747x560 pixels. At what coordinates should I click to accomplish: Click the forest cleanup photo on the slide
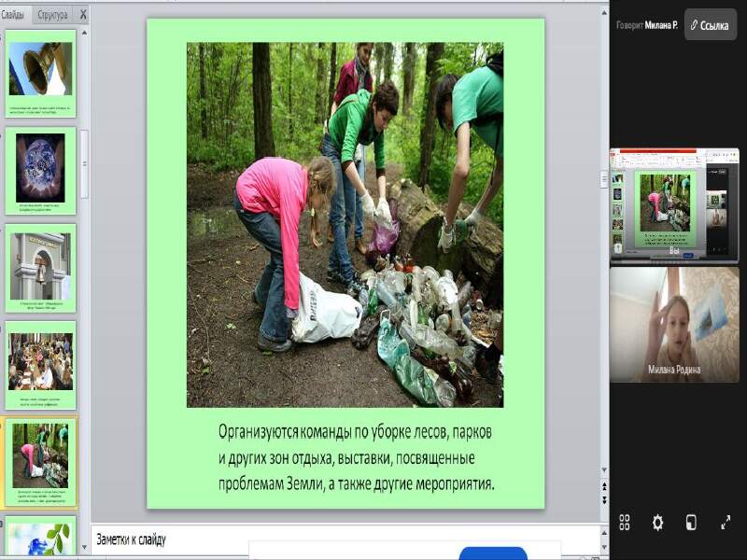point(345,225)
